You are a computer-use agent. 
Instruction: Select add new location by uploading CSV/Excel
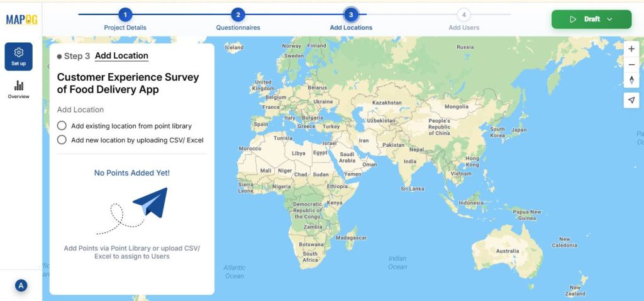62,140
